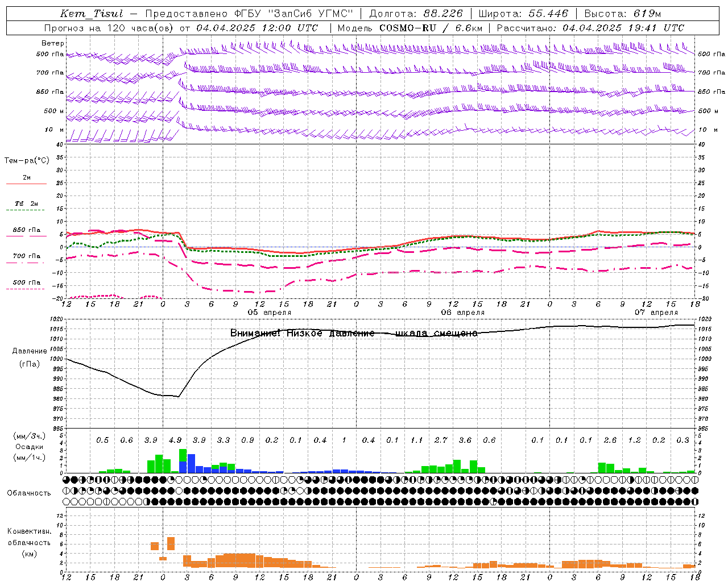Click the '850 гПа' temperature legend entry
728x582 pixels.
[27, 230]
